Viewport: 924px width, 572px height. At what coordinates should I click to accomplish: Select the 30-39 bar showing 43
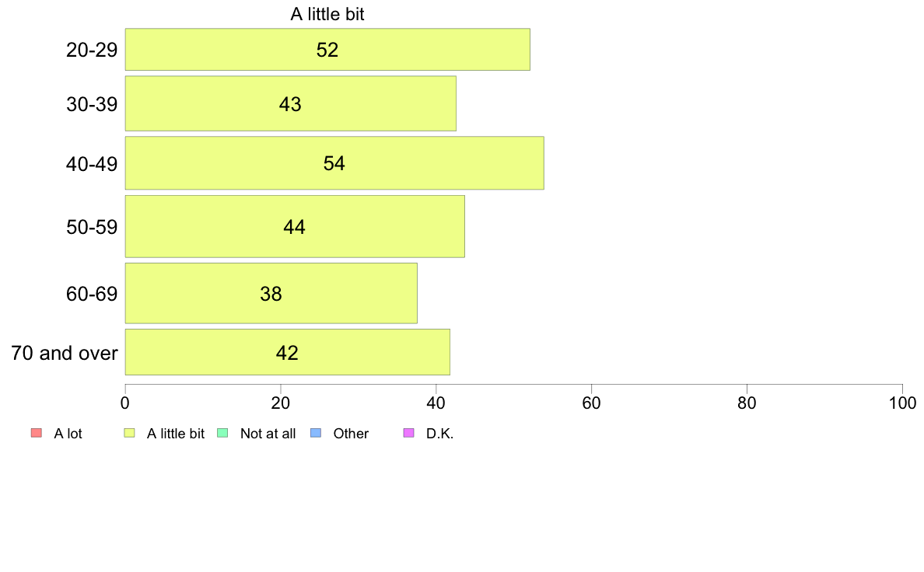291,103
